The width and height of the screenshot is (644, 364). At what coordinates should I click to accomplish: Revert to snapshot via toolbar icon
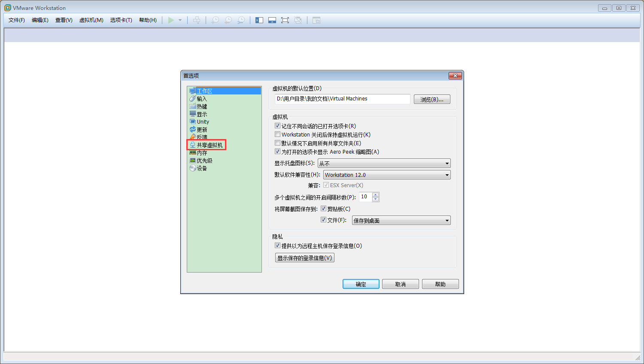[228, 20]
